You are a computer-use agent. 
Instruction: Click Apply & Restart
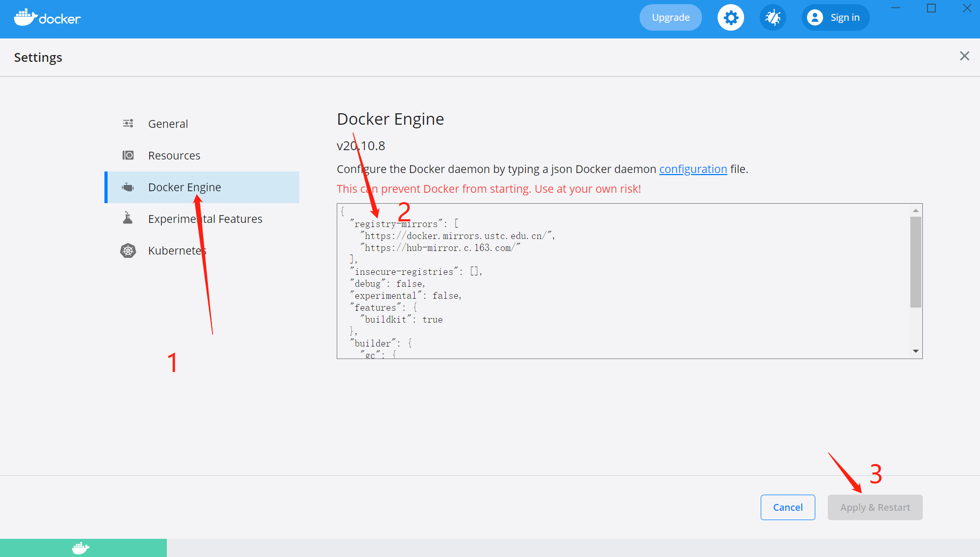(875, 507)
